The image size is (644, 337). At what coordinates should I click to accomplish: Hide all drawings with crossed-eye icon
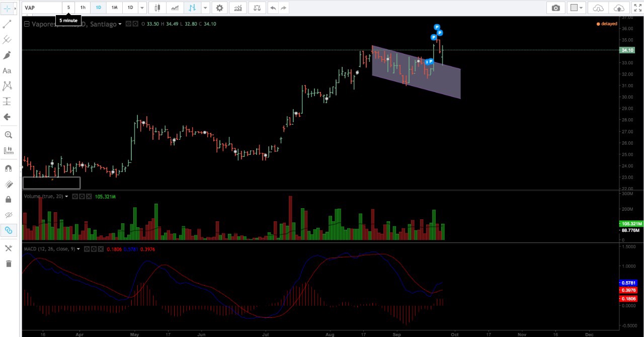tap(8, 215)
